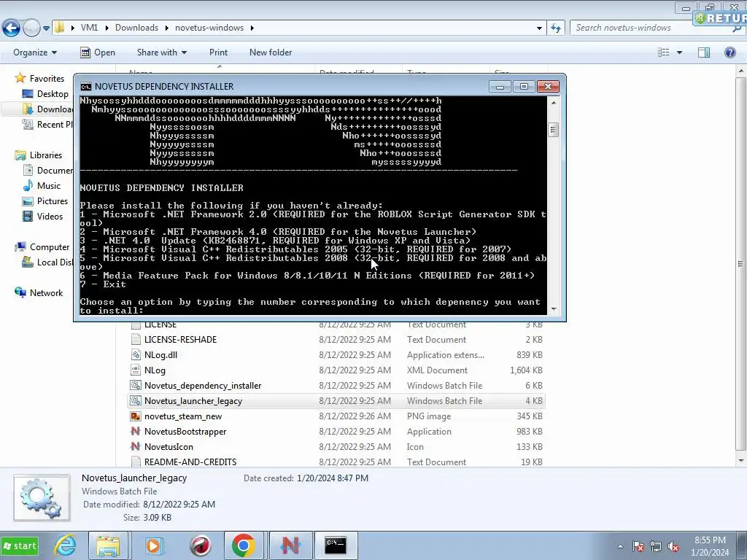Viewport: 747px width, 560px height.
Task: Click the novetus-windows breadcrumb
Action: point(209,28)
